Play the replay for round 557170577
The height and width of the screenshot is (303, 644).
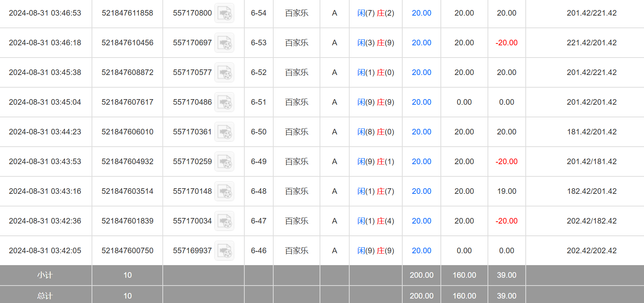[224, 73]
